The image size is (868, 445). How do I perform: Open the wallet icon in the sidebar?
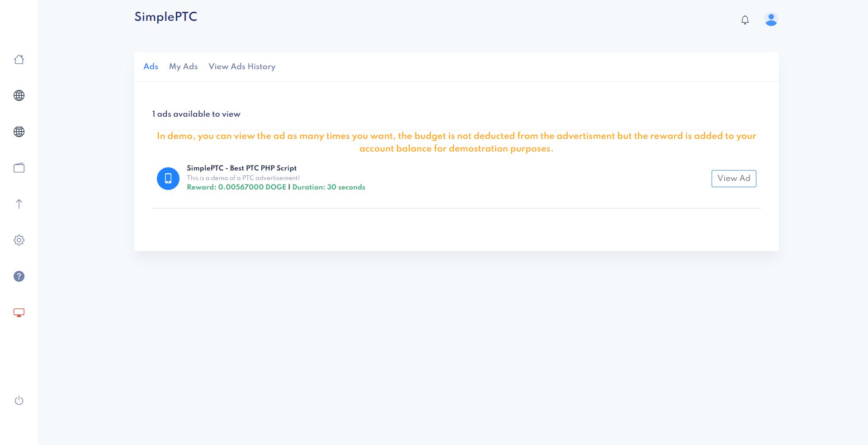[x=19, y=168]
